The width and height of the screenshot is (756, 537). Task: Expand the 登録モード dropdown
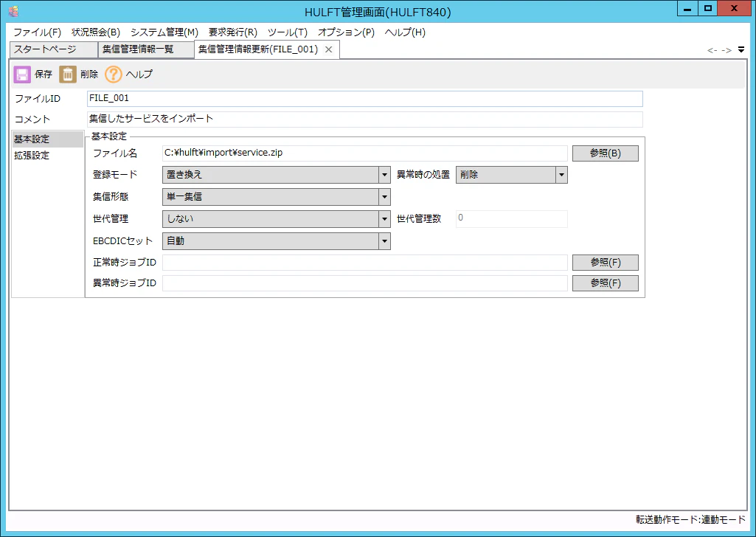384,175
